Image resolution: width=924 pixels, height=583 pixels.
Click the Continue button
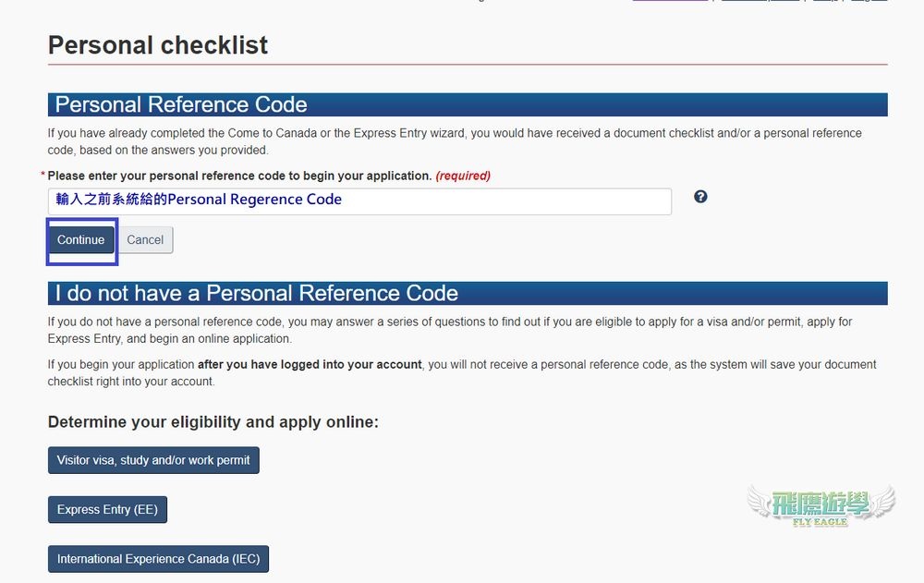pyautogui.click(x=80, y=240)
